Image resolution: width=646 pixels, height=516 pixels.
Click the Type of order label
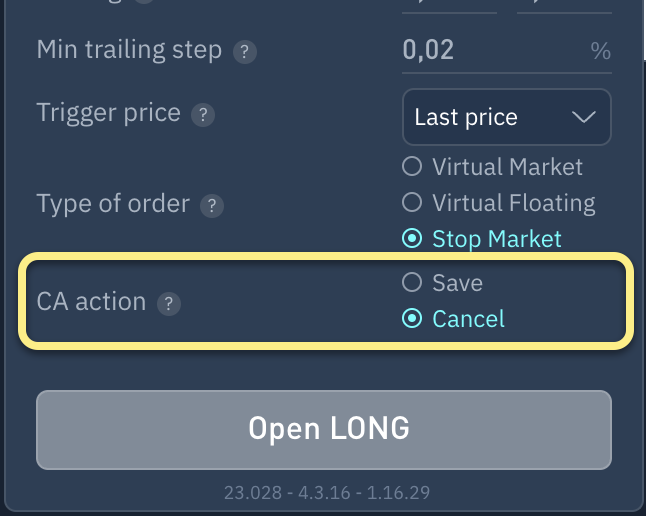point(113,204)
